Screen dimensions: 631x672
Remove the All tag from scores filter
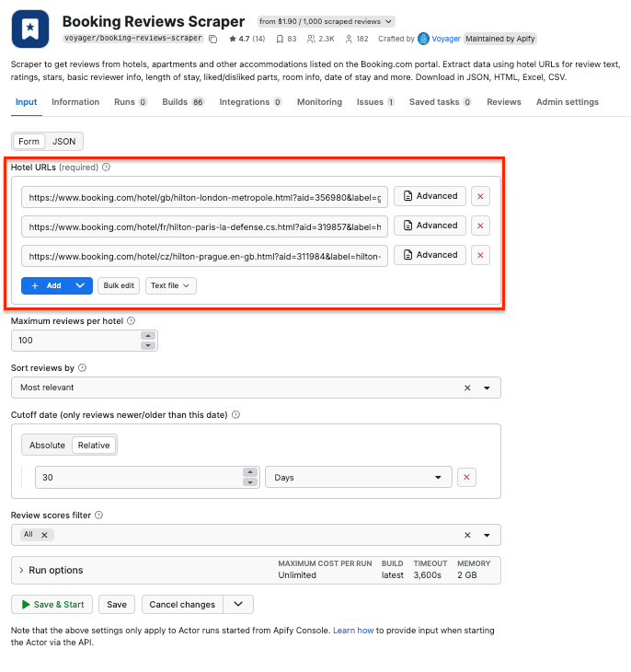[x=44, y=535]
